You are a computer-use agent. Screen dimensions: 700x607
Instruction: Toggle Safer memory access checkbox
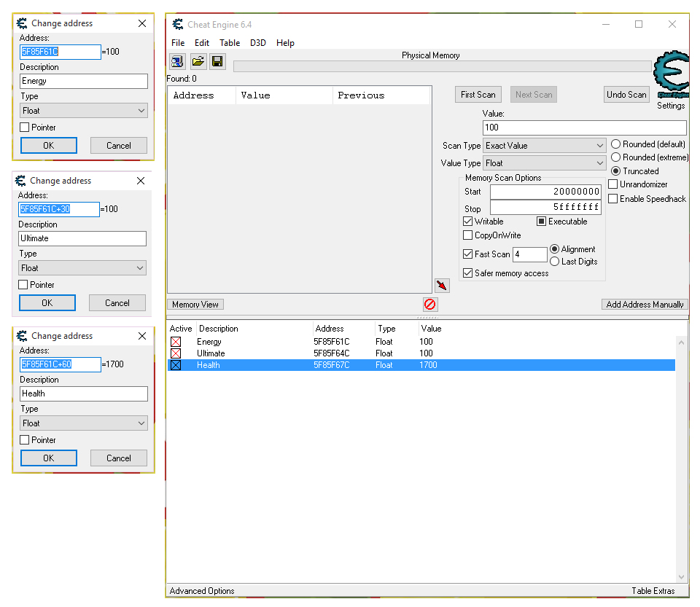pyautogui.click(x=468, y=273)
